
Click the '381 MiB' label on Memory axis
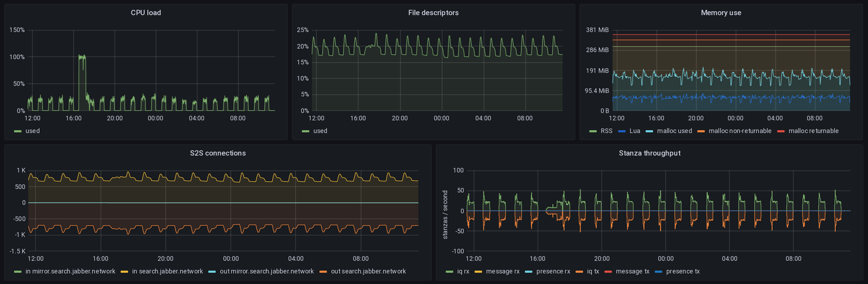click(597, 30)
